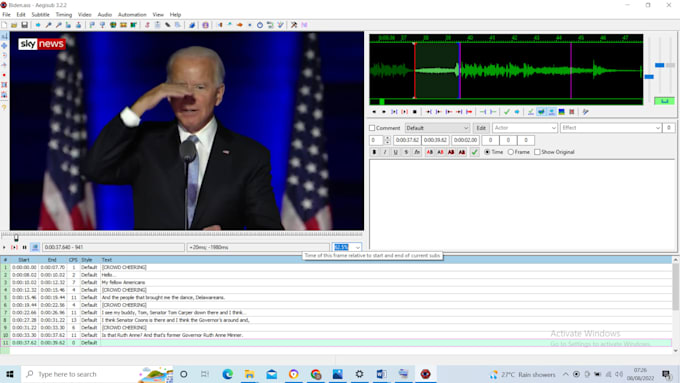
Task: Open the Actor dropdown
Action: 525,128
